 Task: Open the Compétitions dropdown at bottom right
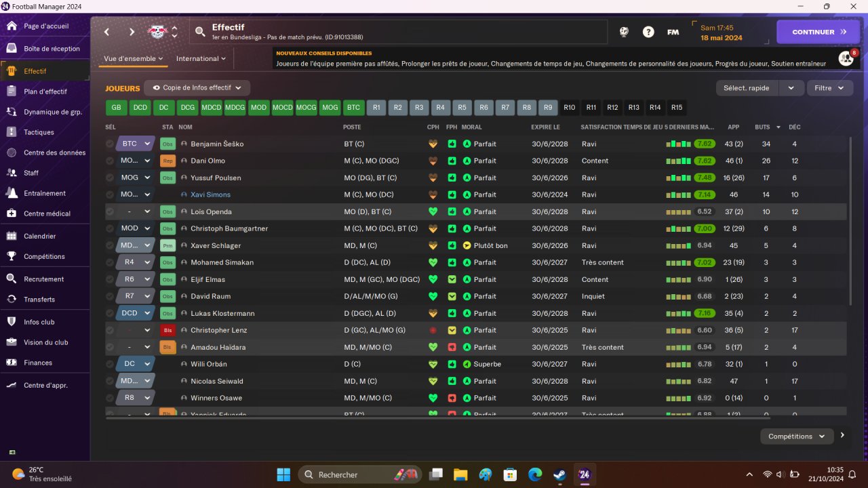point(796,436)
